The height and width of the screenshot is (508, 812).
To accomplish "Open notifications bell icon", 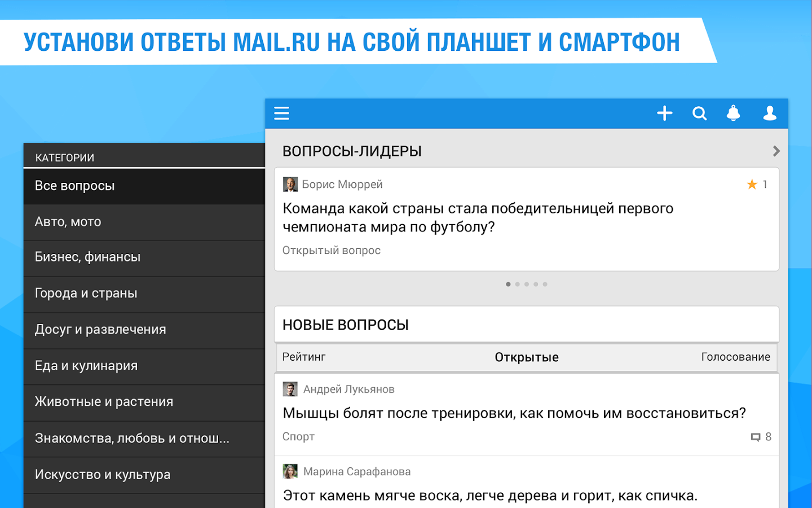I will click(734, 113).
